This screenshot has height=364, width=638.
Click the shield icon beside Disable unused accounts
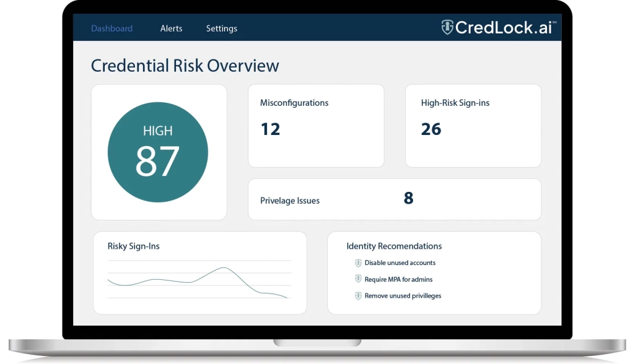click(358, 262)
